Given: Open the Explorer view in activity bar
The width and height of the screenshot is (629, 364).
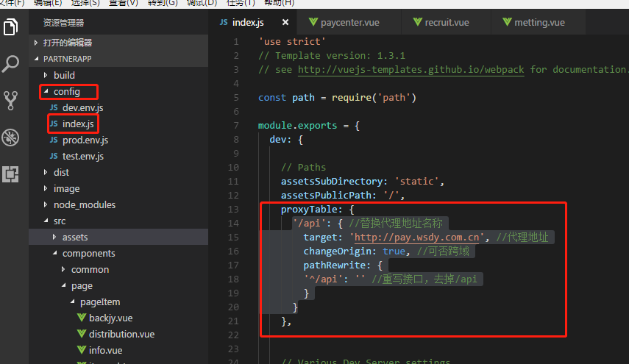Looking at the screenshot, I should point(10,27).
